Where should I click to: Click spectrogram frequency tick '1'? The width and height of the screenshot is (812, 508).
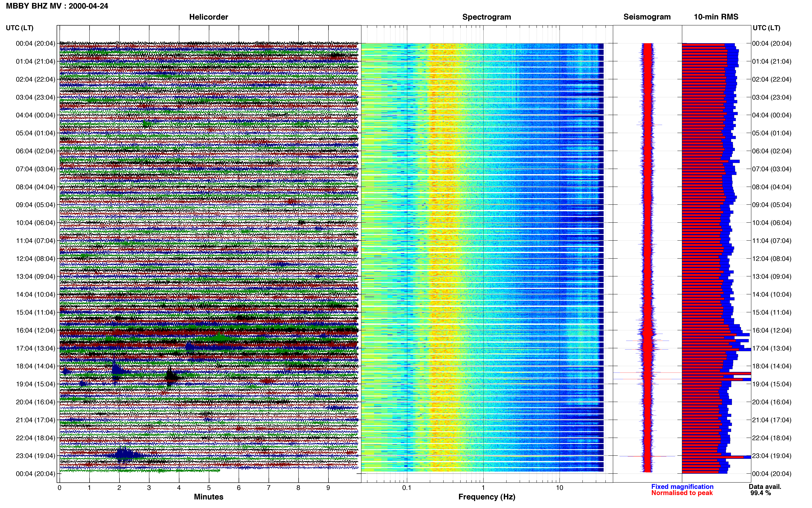(x=483, y=487)
